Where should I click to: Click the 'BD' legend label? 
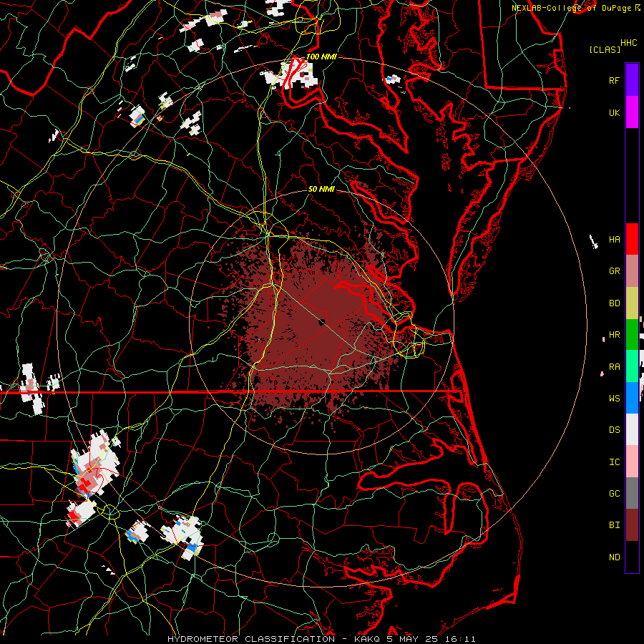click(614, 303)
